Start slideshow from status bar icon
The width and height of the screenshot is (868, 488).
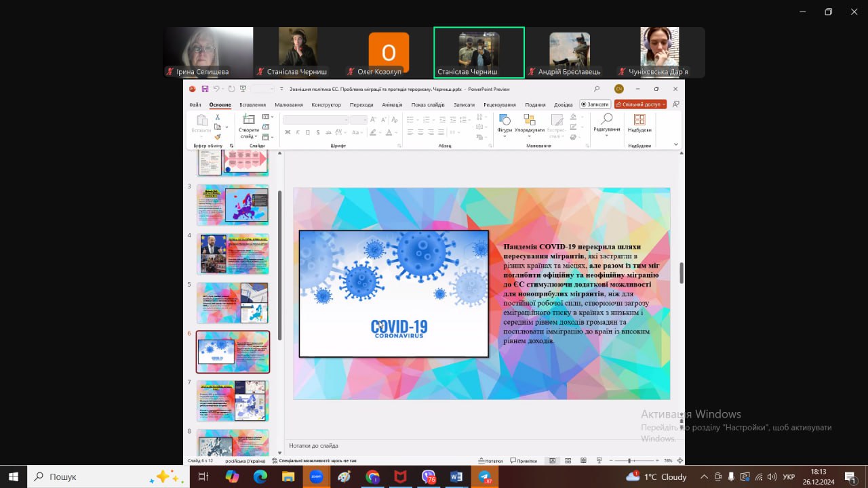[x=599, y=461]
